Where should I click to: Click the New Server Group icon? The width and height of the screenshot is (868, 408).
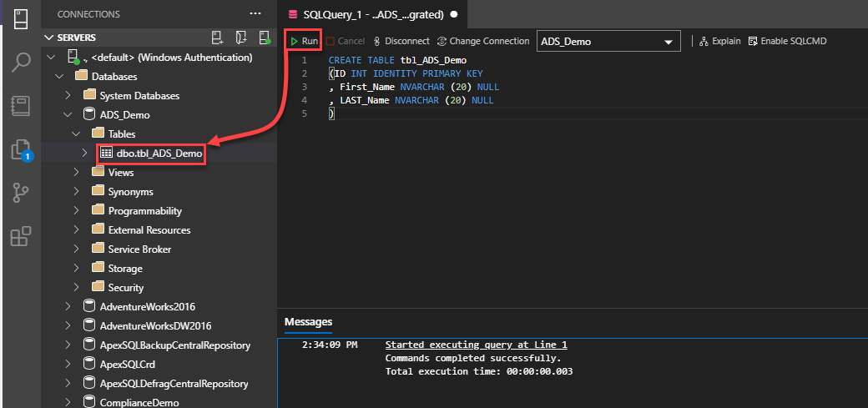[x=241, y=38]
